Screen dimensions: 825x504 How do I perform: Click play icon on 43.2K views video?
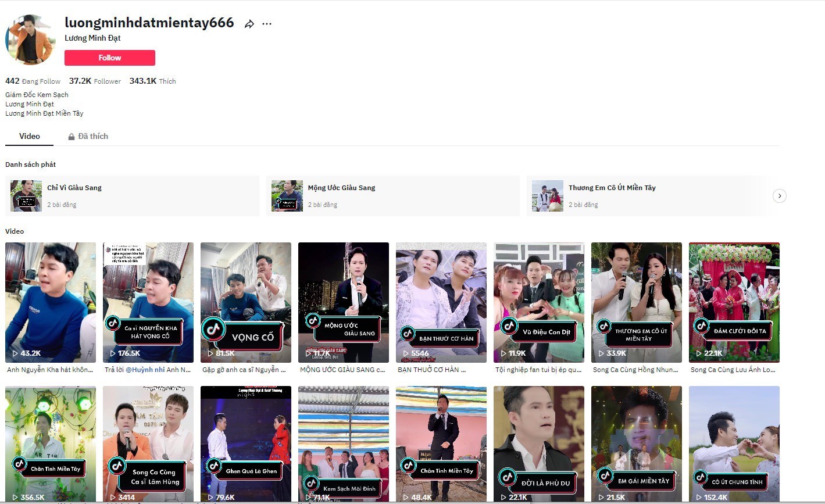pyautogui.click(x=15, y=353)
